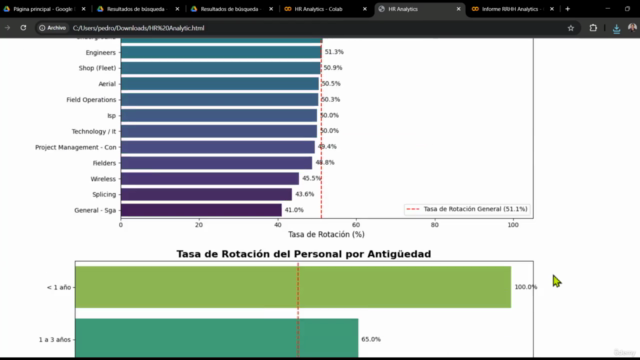Close the Informe RRHH Analytics tab
This screenshot has height=360, width=640.
[552, 9]
